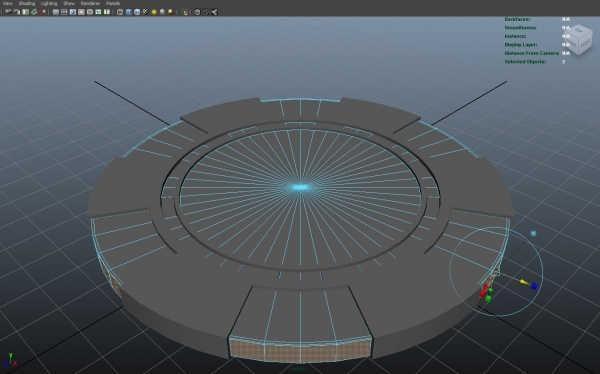Screen dimensions: 600x374
Task: Click the 'Display Layer:' HUD label
Action: click(520, 44)
